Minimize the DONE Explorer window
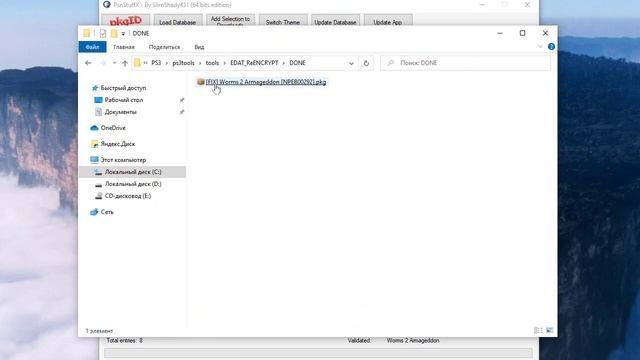The height and width of the screenshot is (360, 640). [x=500, y=33]
